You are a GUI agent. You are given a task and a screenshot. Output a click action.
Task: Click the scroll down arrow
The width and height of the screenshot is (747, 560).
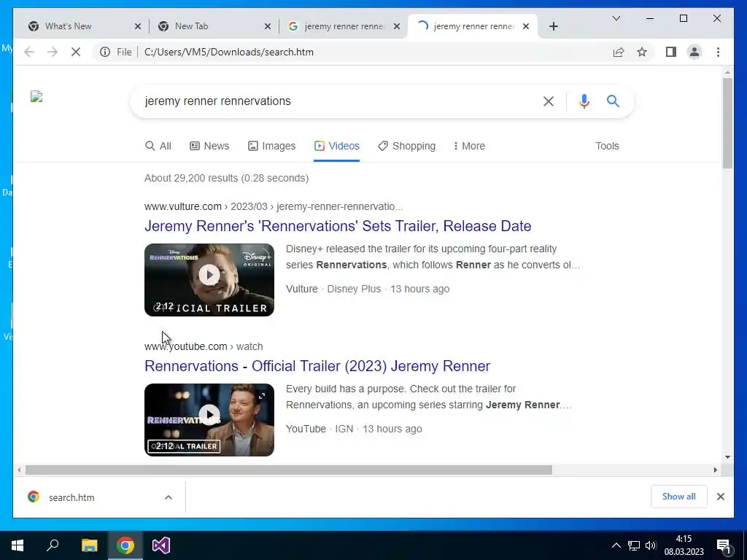coord(727,456)
